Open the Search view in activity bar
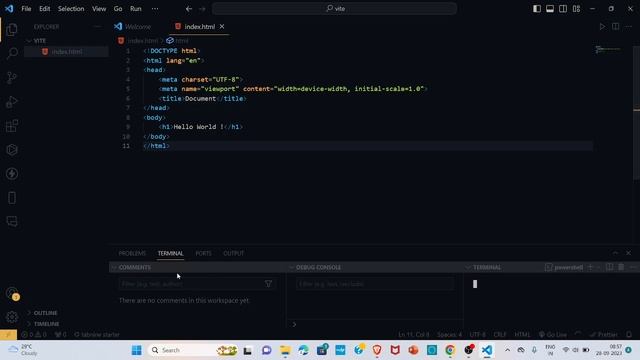Image resolution: width=640 pixels, height=360 pixels. click(12, 53)
